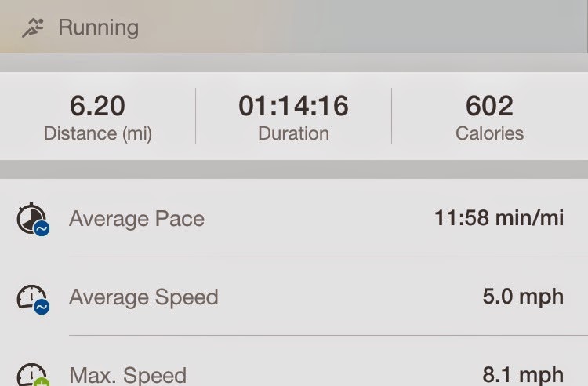Tap the 602 calories value

pyautogui.click(x=489, y=106)
